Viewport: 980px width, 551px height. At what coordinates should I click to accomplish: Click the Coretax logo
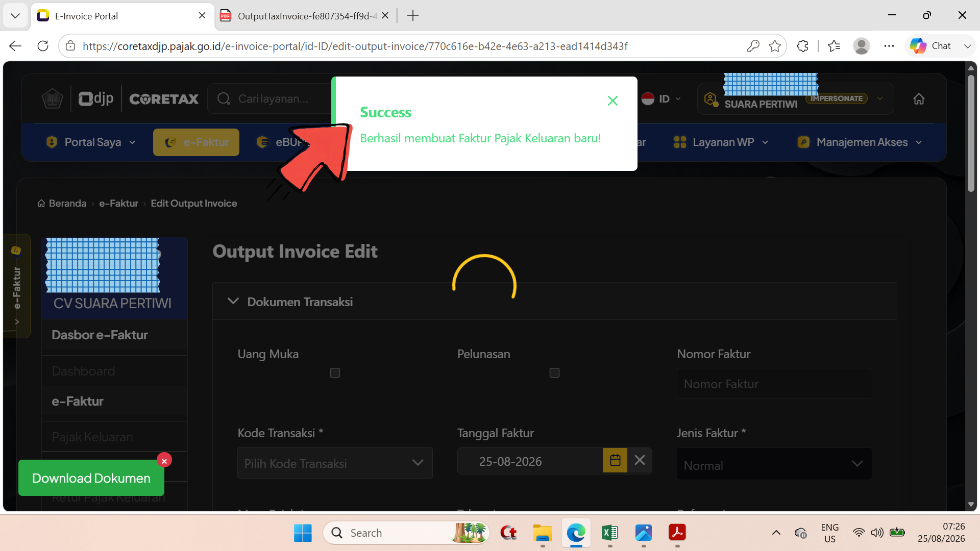(164, 99)
